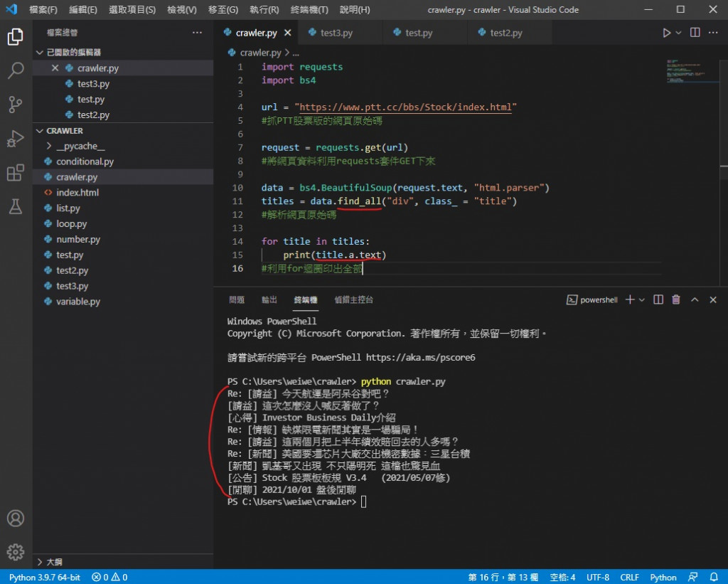Image resolution: width=728 pixels, height=584 pixels.
Task: Open the new terminal profile dropdown
Action: tap(642, 299)
